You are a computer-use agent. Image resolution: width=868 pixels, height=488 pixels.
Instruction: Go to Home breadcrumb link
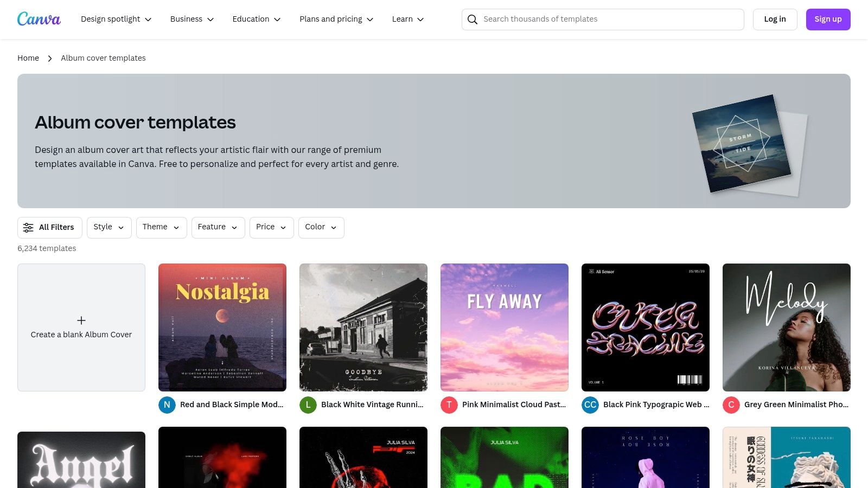[28, 58]
